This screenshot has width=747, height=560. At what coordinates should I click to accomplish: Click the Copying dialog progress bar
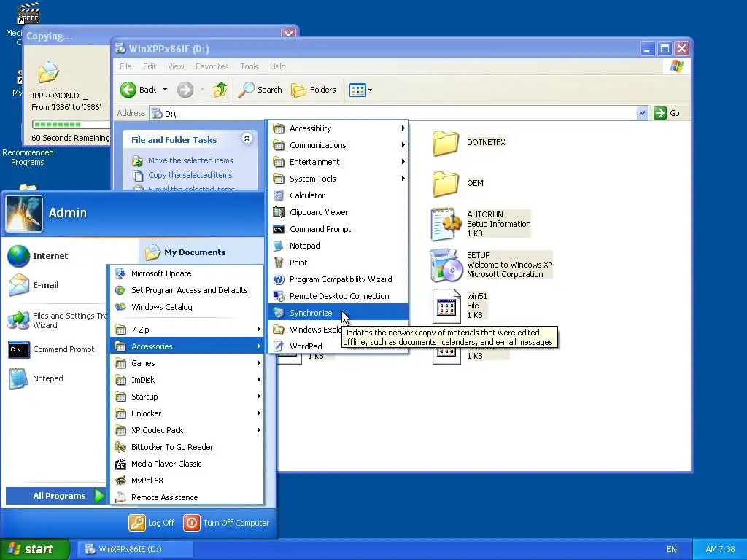(71, 124)
